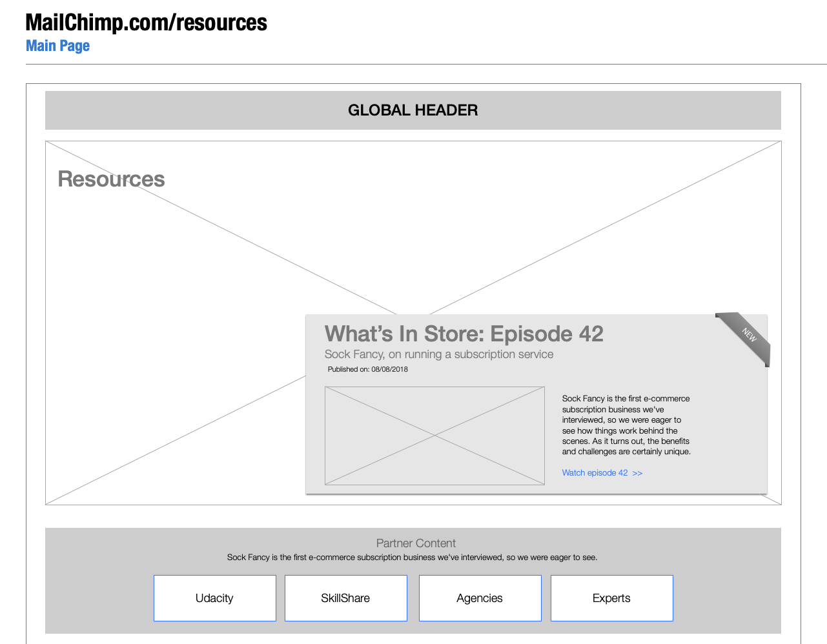Click the Resources heading
Viewport: 827px width, 644px height.
click(x=111, y=179)
